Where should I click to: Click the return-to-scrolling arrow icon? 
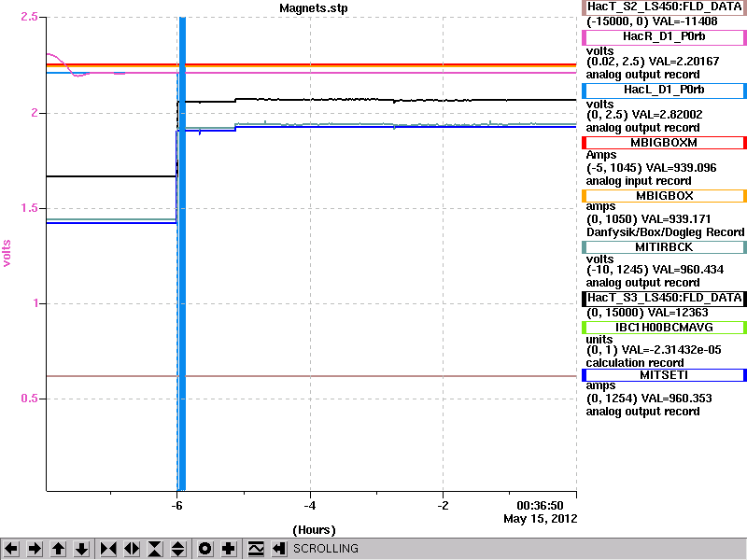click(279, 549)
